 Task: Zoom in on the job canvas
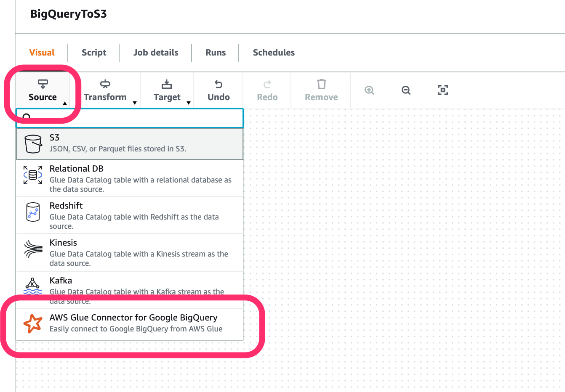[369, 90]
